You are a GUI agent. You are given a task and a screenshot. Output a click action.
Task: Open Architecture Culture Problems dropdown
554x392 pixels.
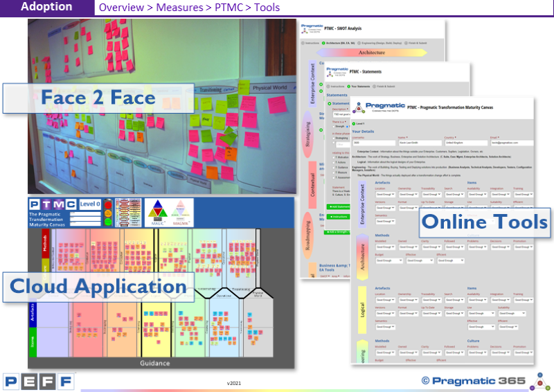pos(477,247)
